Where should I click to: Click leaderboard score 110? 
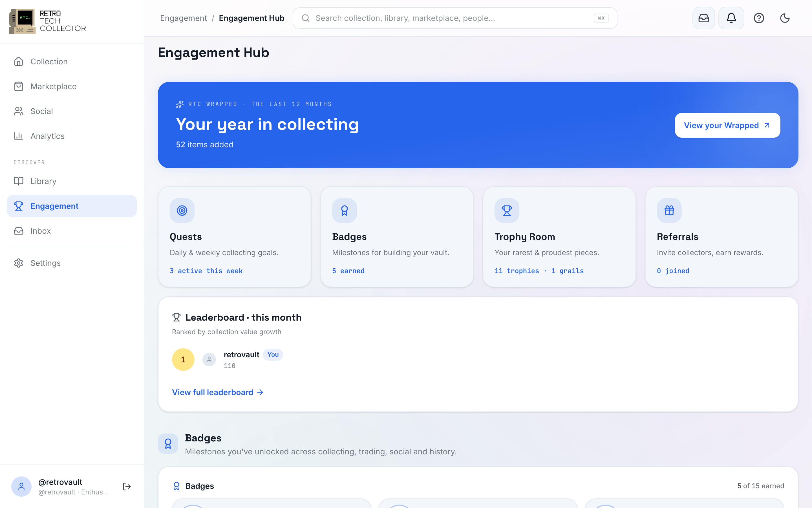[x=230, y=366]
